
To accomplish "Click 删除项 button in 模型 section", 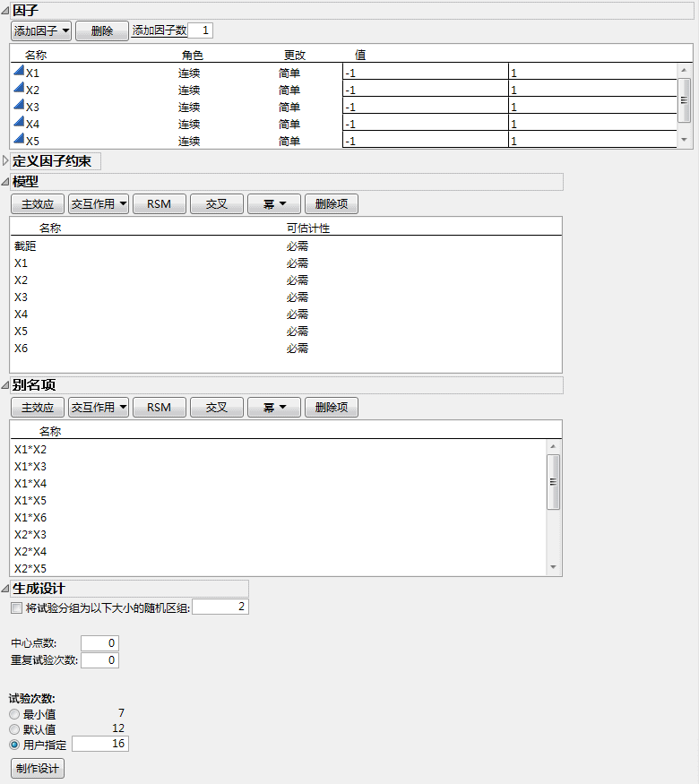I will (x=332, y=204).
